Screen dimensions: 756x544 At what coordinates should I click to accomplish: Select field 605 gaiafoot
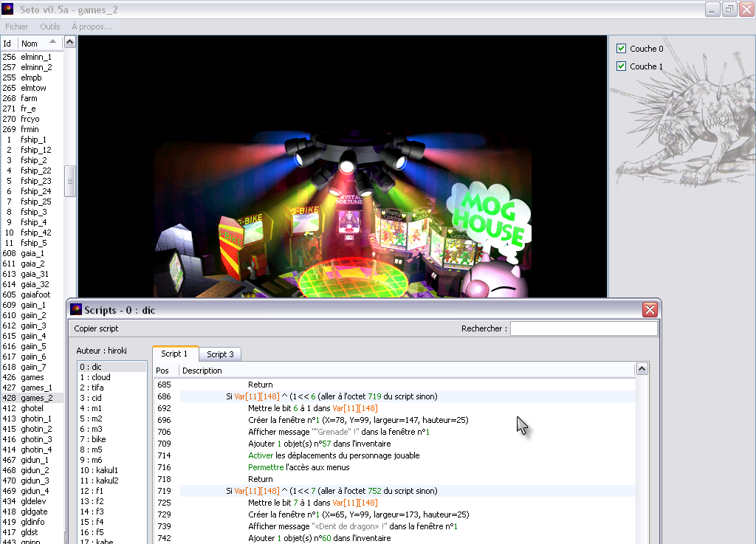click(32, 295)
